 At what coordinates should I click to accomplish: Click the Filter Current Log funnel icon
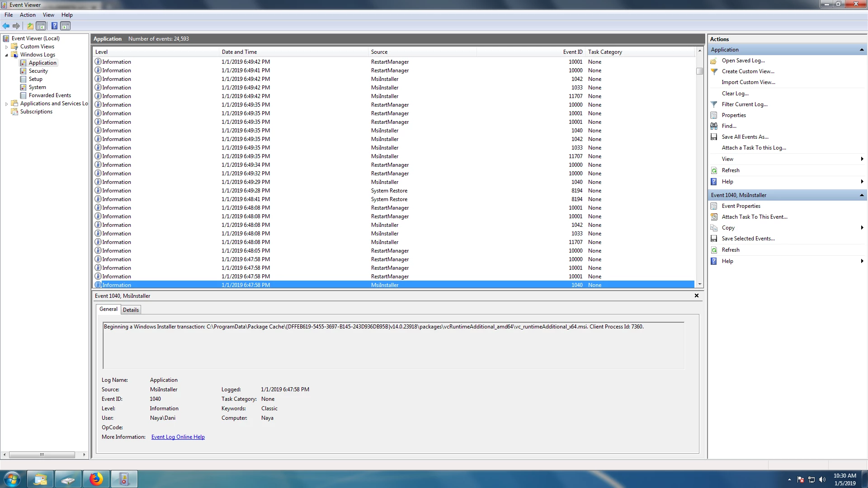(714, 104)
